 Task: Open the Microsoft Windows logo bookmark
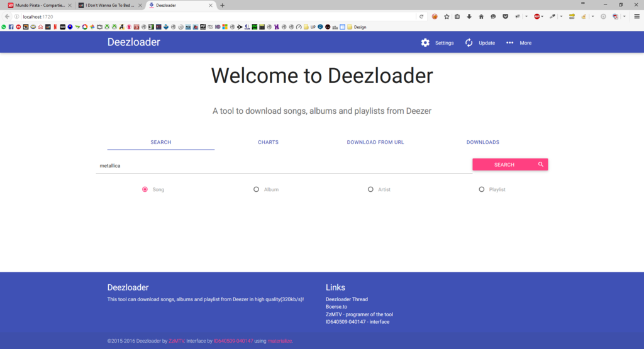point(225,26)
